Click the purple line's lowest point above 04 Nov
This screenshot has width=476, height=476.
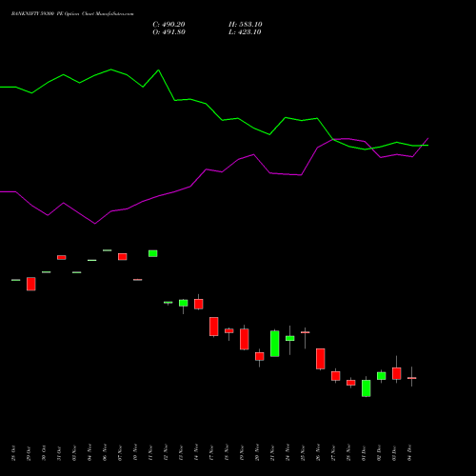tap(95, 224)
